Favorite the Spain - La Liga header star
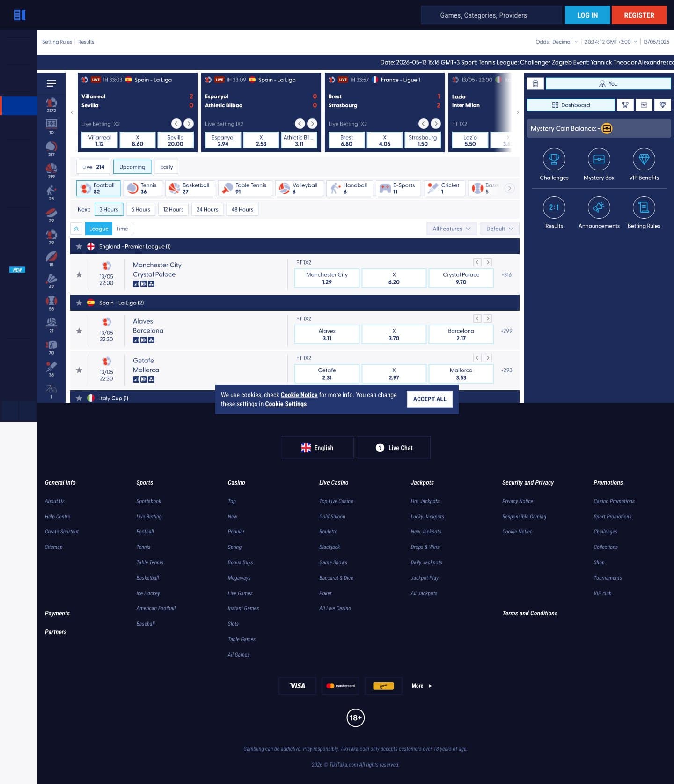The width and height of the screenshot is (674, 784). pyautogui.click(x=79, y=303)
